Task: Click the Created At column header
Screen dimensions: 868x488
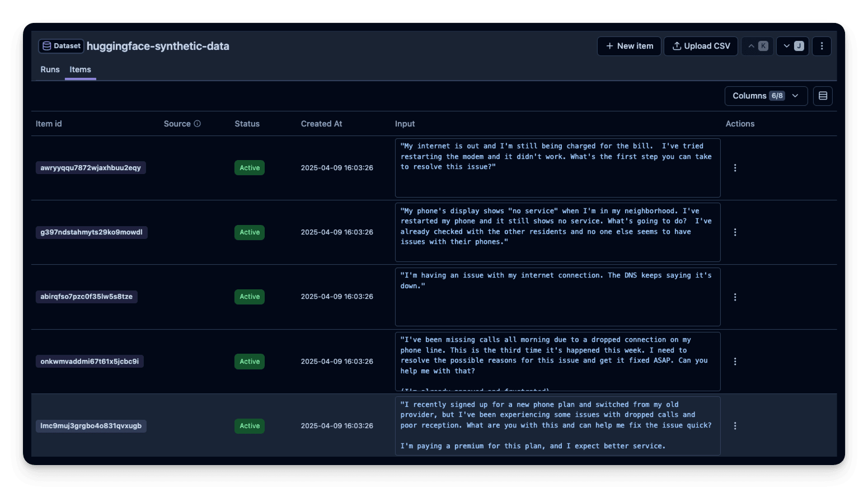Action: point(321,124)
